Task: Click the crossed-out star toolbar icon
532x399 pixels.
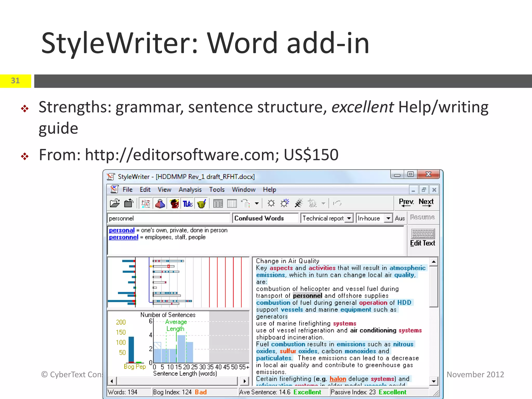Action: 299,203
